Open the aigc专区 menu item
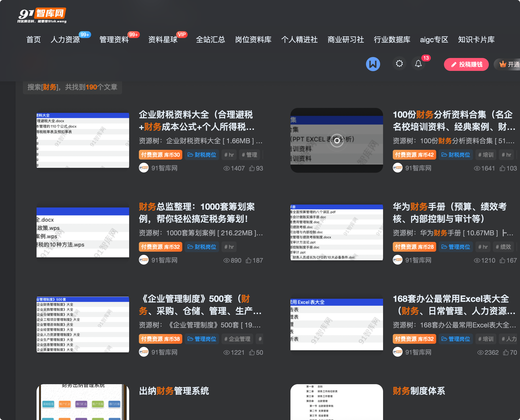The height and width of the screenshot is (420, 520). click(x=434, y=40)
